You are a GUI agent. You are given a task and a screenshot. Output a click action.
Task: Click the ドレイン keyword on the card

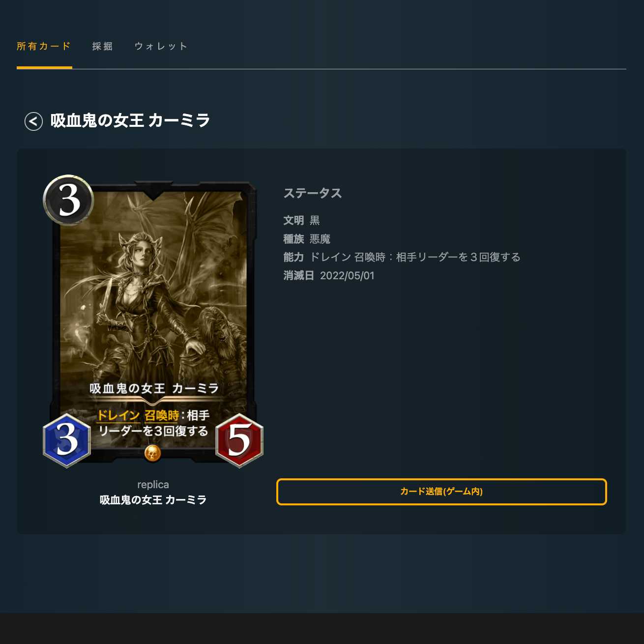click(118, 415)
